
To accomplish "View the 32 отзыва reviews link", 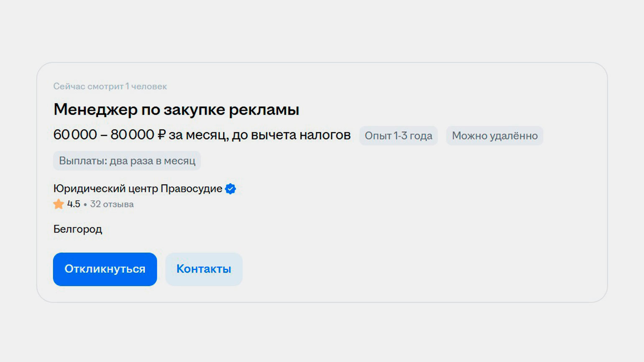I will tap(112, 204).
